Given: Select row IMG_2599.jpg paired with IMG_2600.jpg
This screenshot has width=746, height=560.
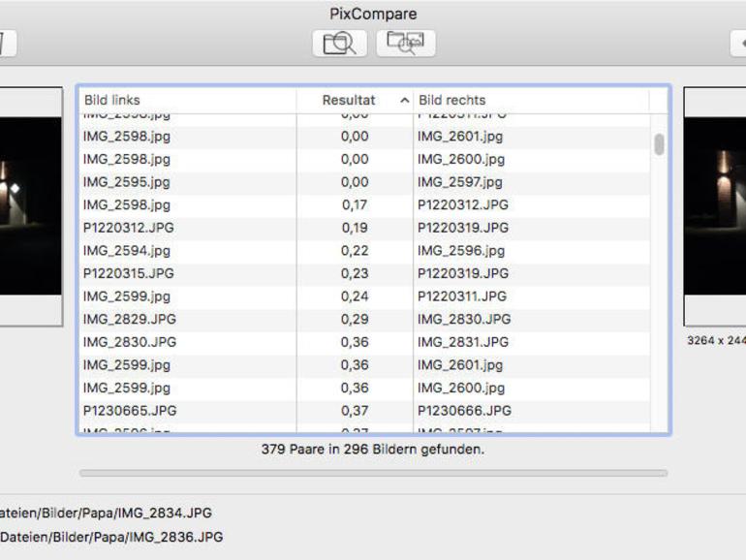Looking at the screenshot, I should (364, 388).
